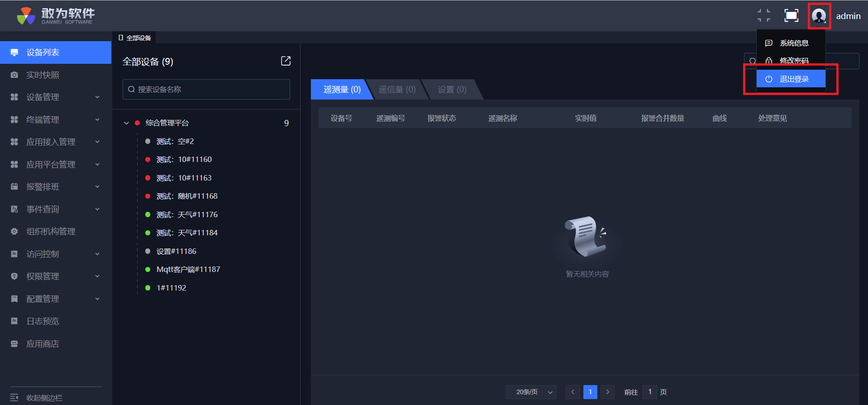Switch to the 遥信量 tab

pos(397,90)
